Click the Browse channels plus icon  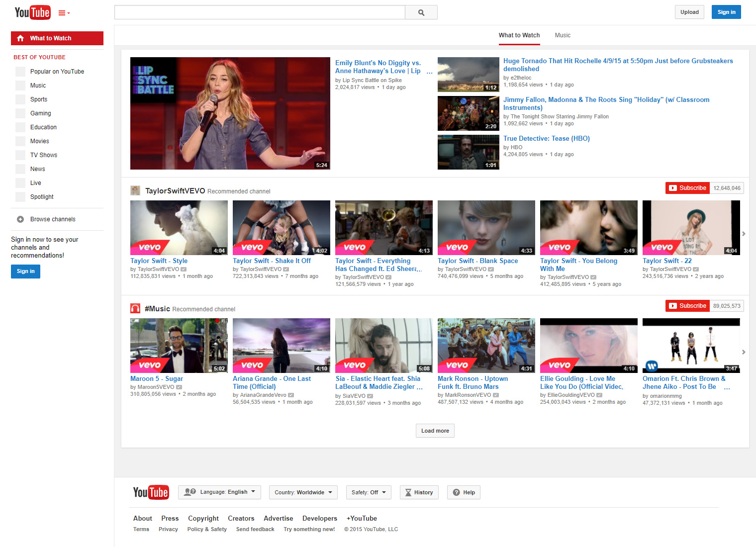click(x=20, y=219)
